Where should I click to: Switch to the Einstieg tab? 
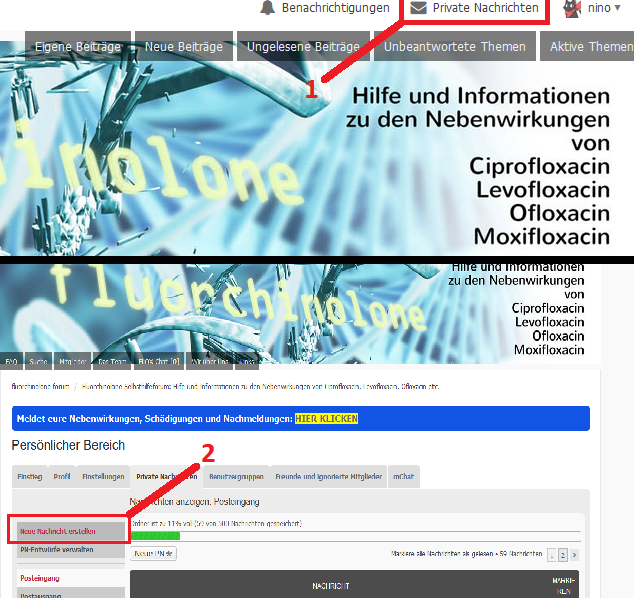[30, 477]
